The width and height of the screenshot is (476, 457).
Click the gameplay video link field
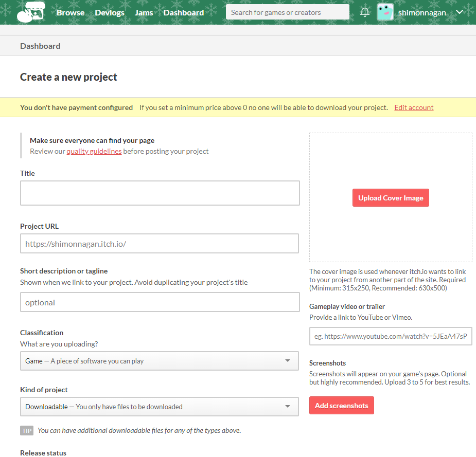tap(391, 336)
